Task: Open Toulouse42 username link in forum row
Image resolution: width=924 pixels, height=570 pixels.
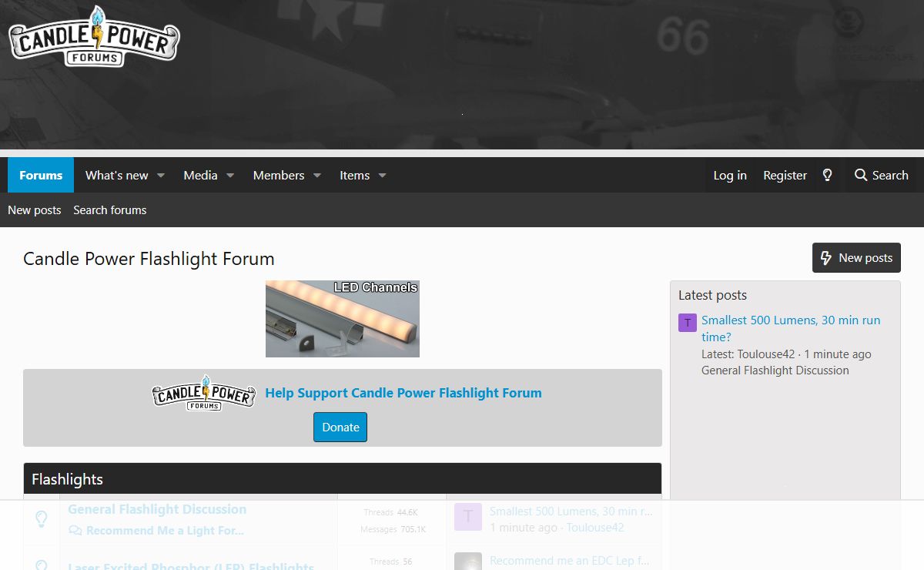Action: click(595, 528)
